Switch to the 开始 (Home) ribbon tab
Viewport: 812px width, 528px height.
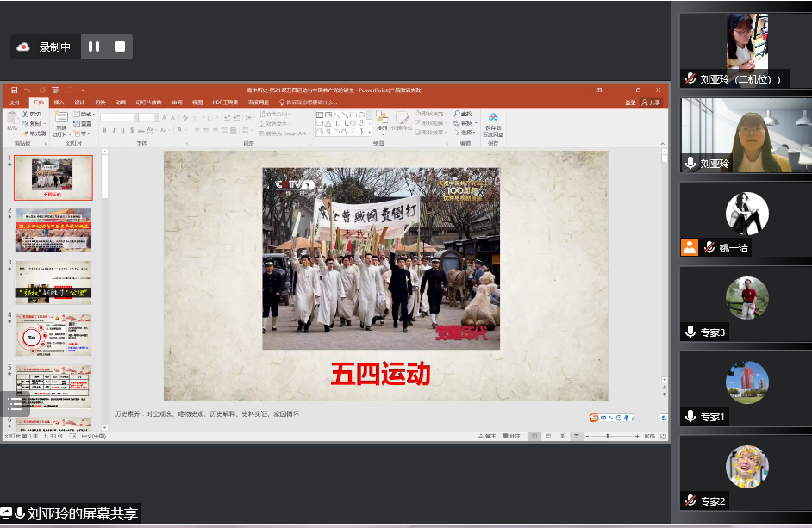tap(38, 102)
